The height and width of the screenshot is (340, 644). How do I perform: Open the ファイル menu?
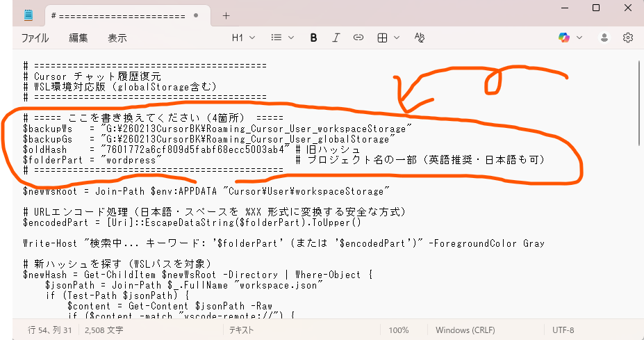[x=35, y=38]
